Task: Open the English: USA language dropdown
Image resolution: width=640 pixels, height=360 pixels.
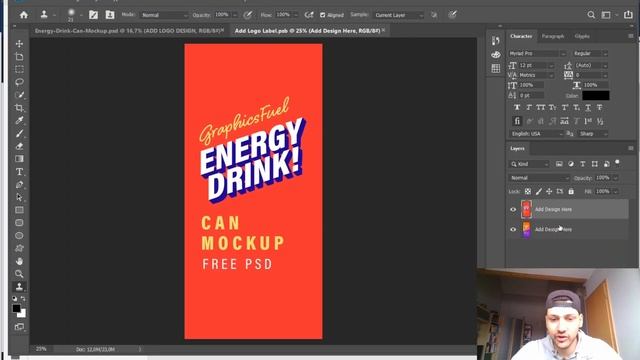Action: point(537,134)
